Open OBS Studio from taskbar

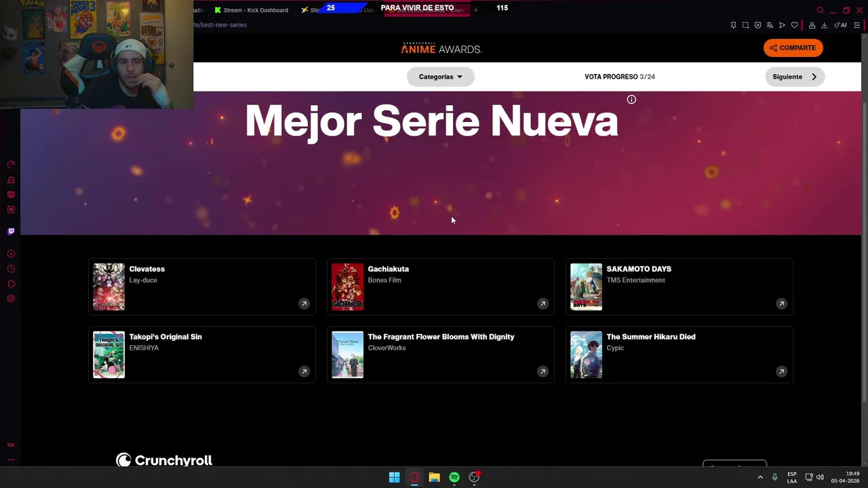(474, 477)
